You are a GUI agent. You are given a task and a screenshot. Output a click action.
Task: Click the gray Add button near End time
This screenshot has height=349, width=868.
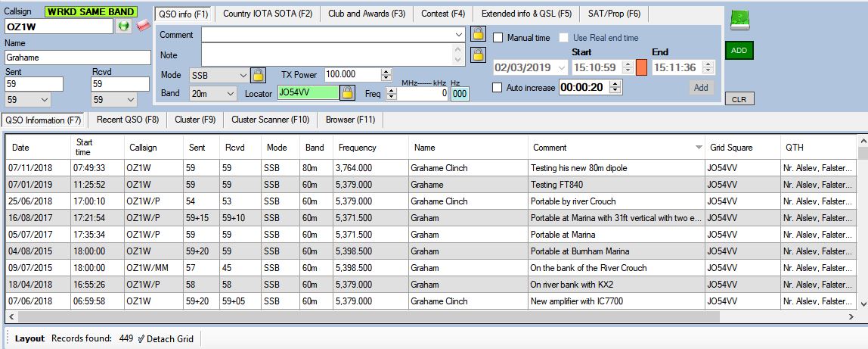click(701, 88)
